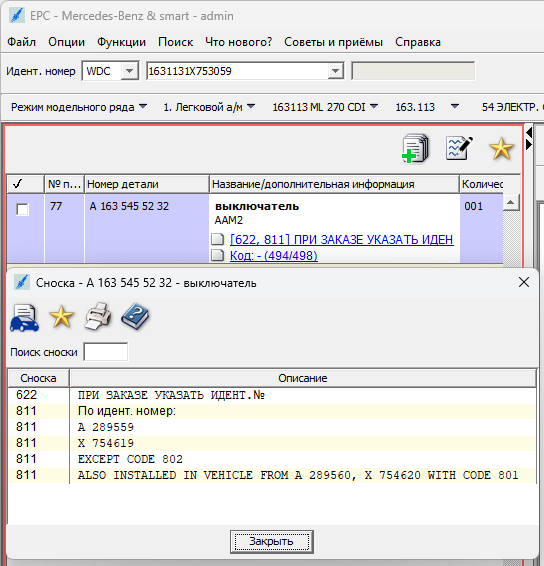Click the Описание column header in dialog
Screen dimensions: 544x566
point(303,378)
